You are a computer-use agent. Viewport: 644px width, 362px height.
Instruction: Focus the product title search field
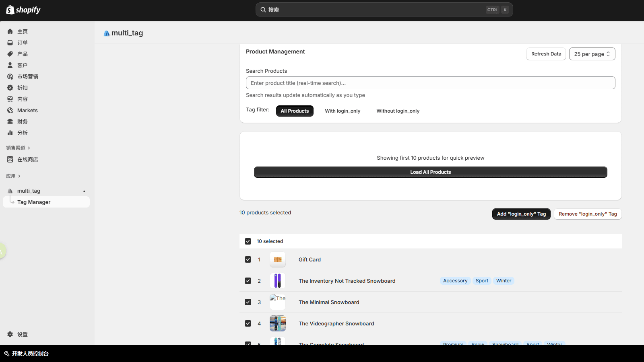click(431, 83)
